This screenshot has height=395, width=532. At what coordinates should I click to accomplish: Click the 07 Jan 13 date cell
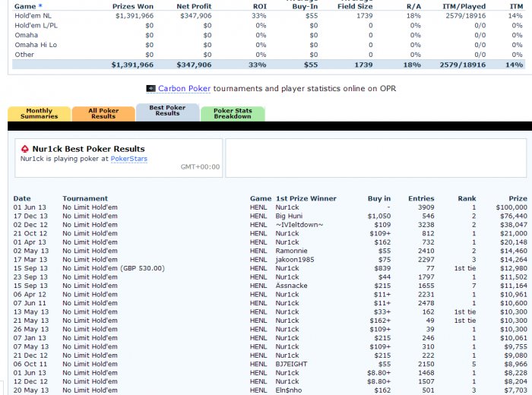click(30, 338)
